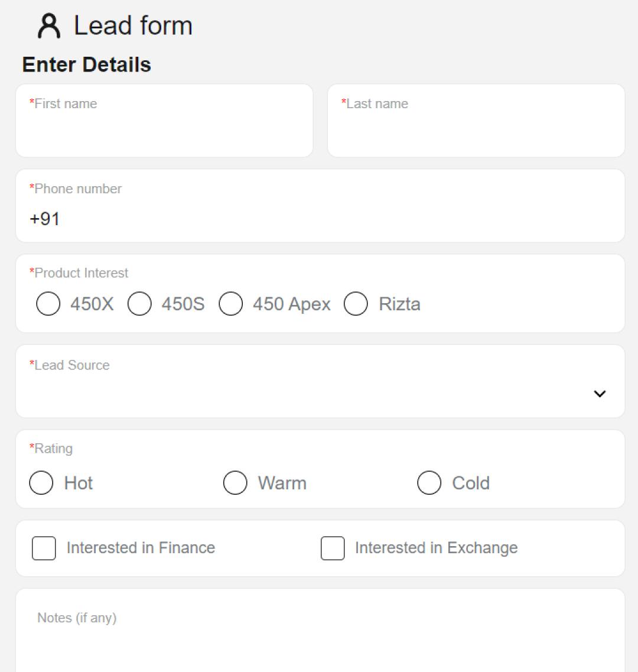The image size is (638, 672).
Task: Click into the Phone number field
Action: click(x=320, y=206)
